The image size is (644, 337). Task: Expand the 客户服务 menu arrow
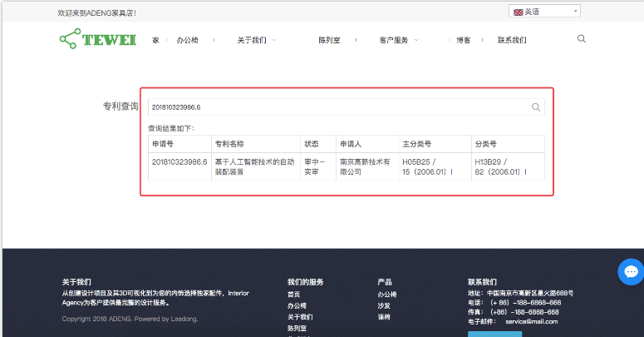tap(416, 40)
